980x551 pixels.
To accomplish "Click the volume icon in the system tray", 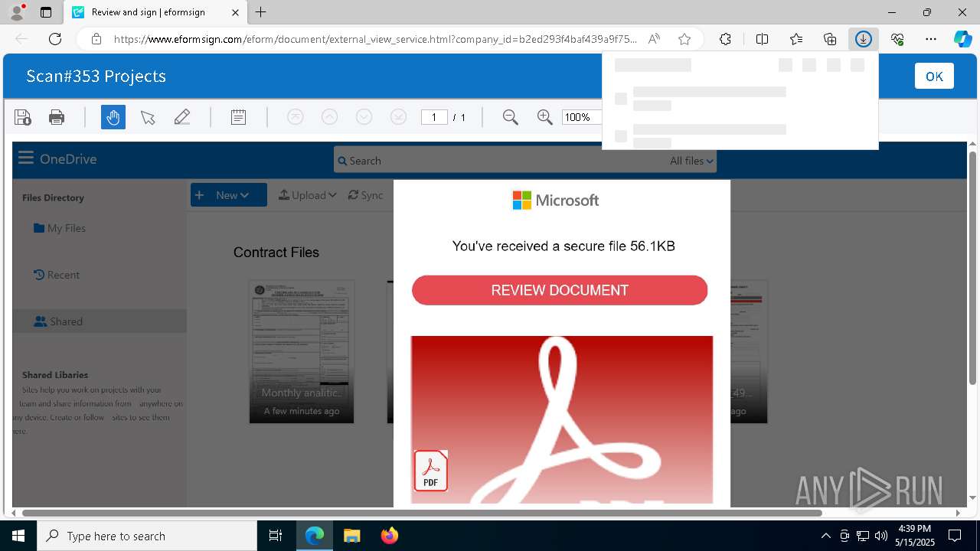I will [881, 536].
